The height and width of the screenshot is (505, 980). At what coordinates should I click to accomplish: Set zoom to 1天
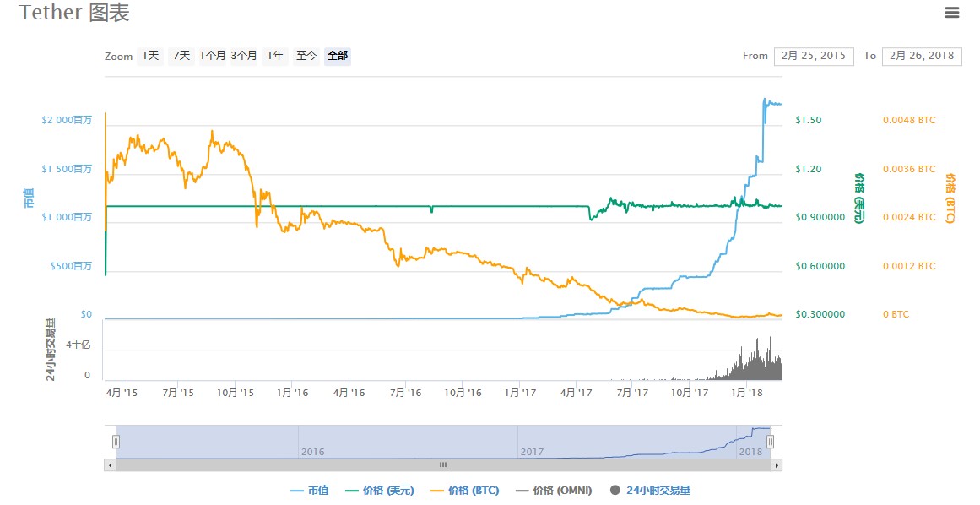[x=150, y=56]
